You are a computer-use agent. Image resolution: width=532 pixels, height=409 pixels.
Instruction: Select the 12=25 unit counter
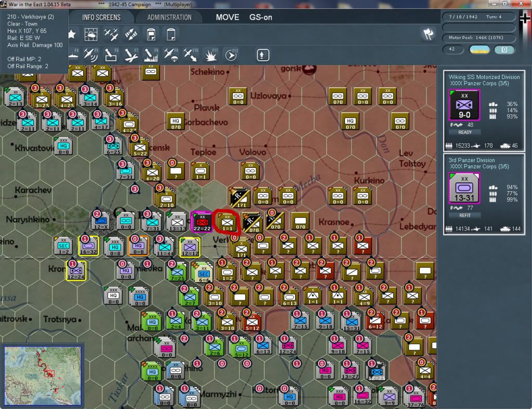[376, 372]
